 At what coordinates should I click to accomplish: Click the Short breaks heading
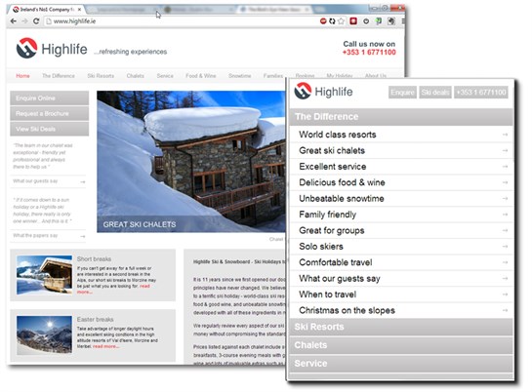[94, 258]
